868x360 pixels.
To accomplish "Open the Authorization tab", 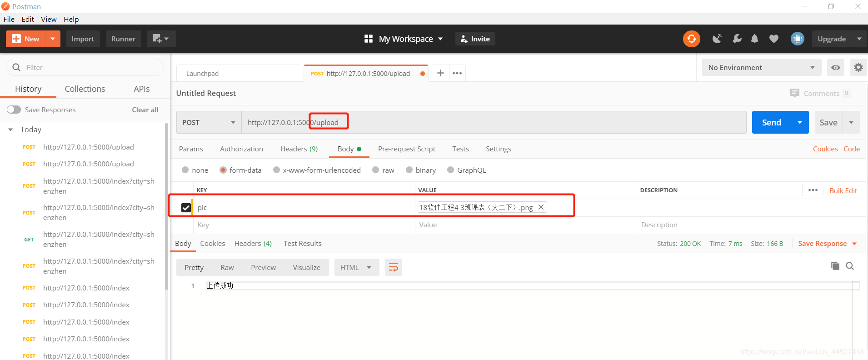I will [241, 149].
